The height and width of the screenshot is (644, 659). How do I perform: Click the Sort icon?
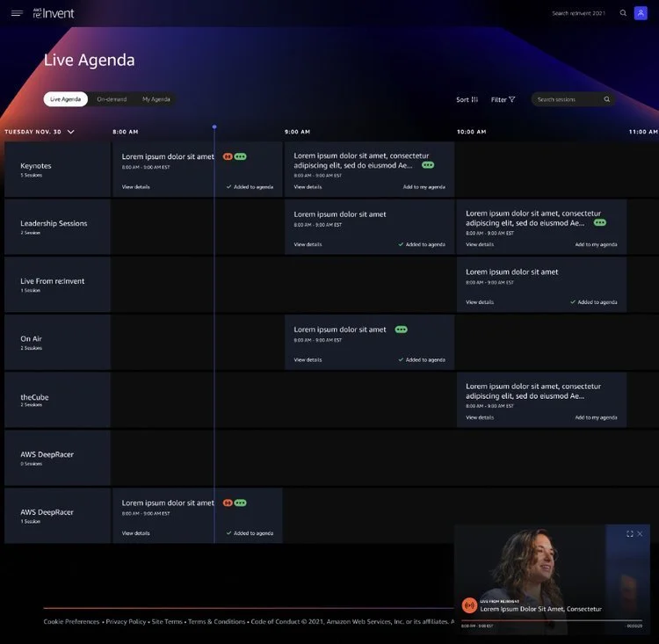point(474,99)
